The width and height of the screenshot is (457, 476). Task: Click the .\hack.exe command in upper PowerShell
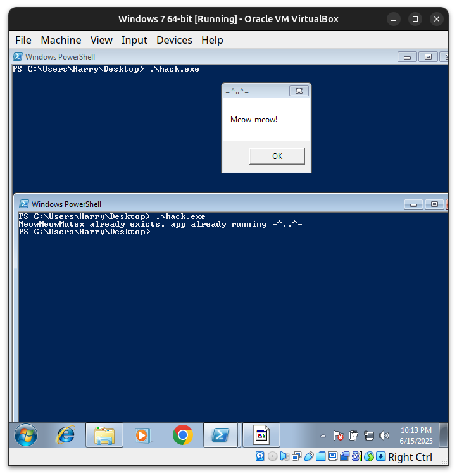coord(174,69)
